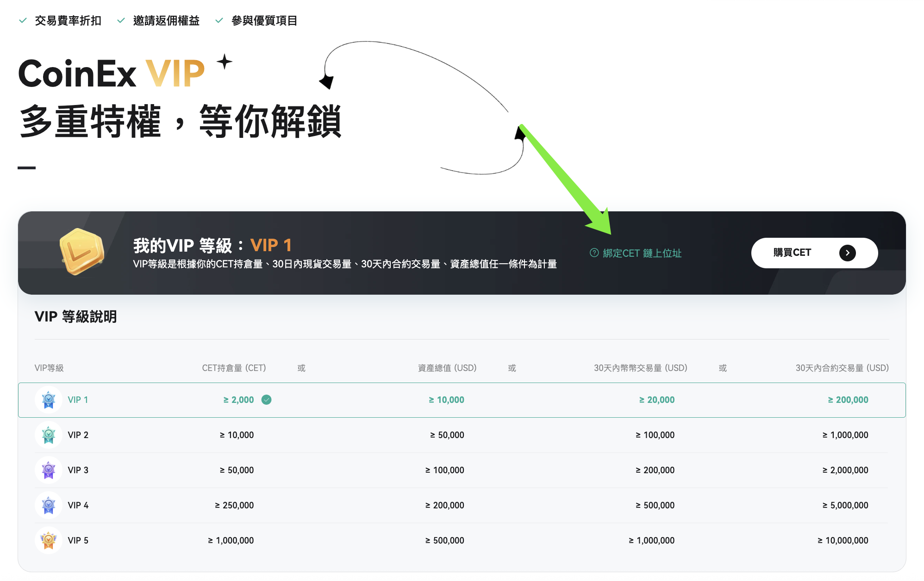Click the star sparkle next to CoinEx VIP
The width and height of the screenshot is (924, 581).
(225, 62)
